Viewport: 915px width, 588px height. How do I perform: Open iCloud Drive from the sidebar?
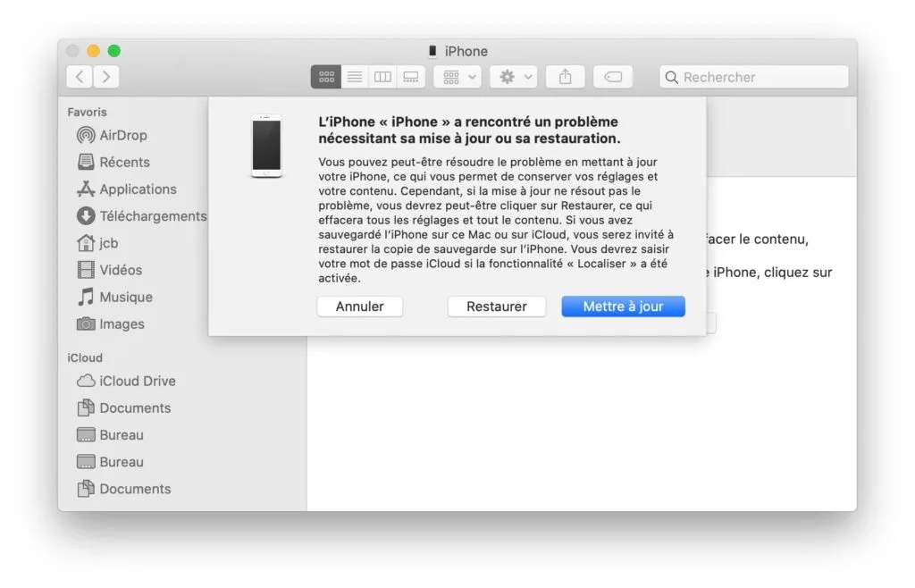[x=131, y=381]
